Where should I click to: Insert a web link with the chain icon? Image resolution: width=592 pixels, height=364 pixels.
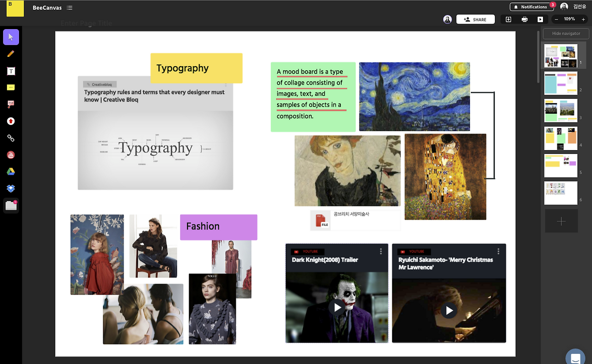click(x=11, y=138)
